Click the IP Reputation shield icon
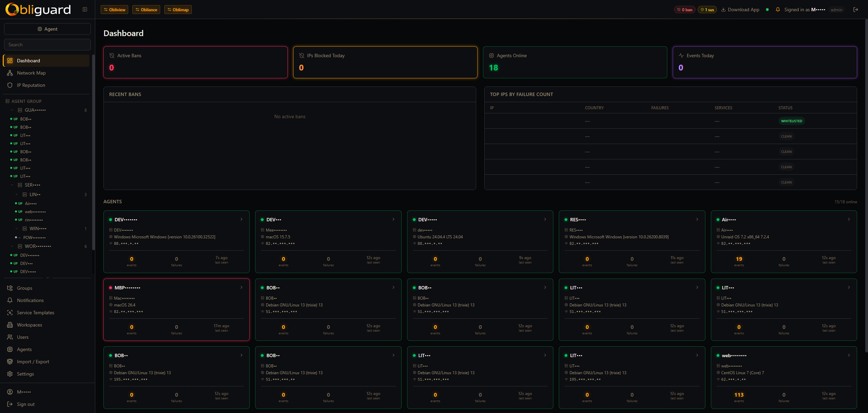This screenshot has width=868, height=413. click(10, 85)
